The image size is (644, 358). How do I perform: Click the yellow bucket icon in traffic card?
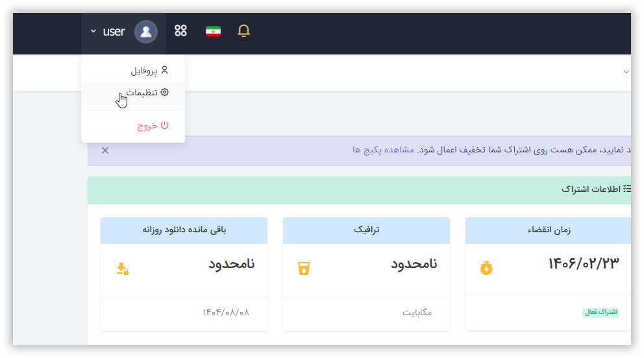[x=303, y=268]
